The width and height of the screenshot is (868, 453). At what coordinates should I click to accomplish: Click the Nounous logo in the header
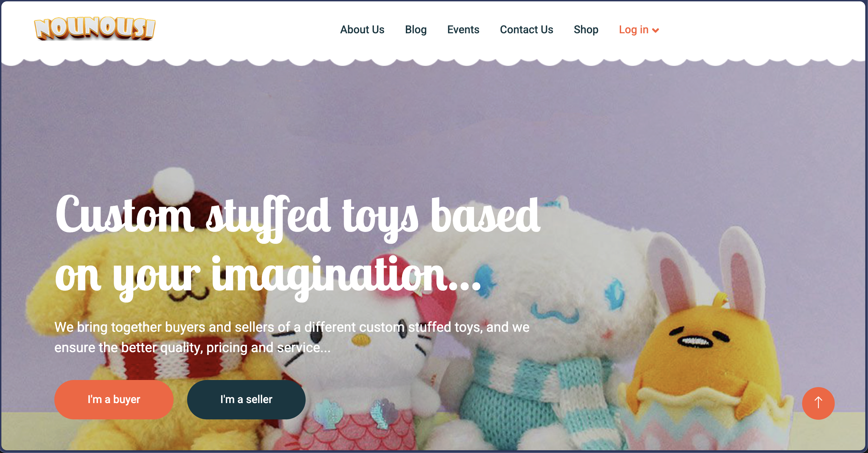tap(95, 29)
